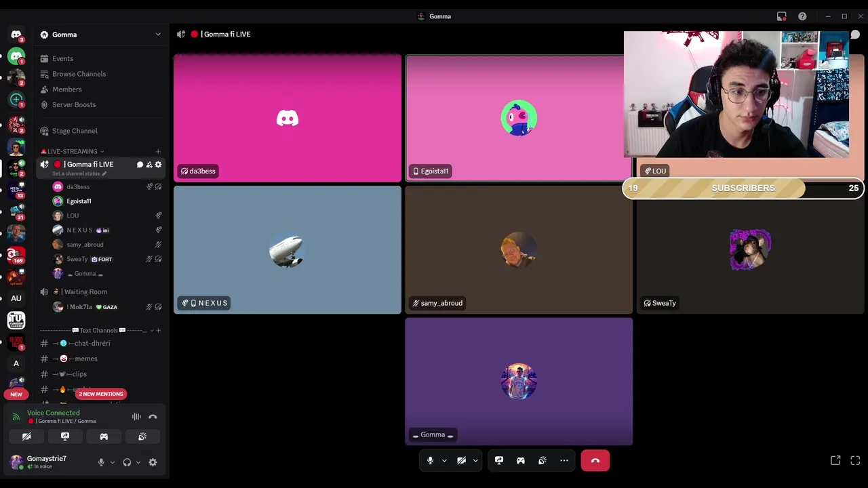This screenshot has height=488, width=868.
Task: Select da3bess in voice member list
Action: pyautogui.click(x=107, y=186)
